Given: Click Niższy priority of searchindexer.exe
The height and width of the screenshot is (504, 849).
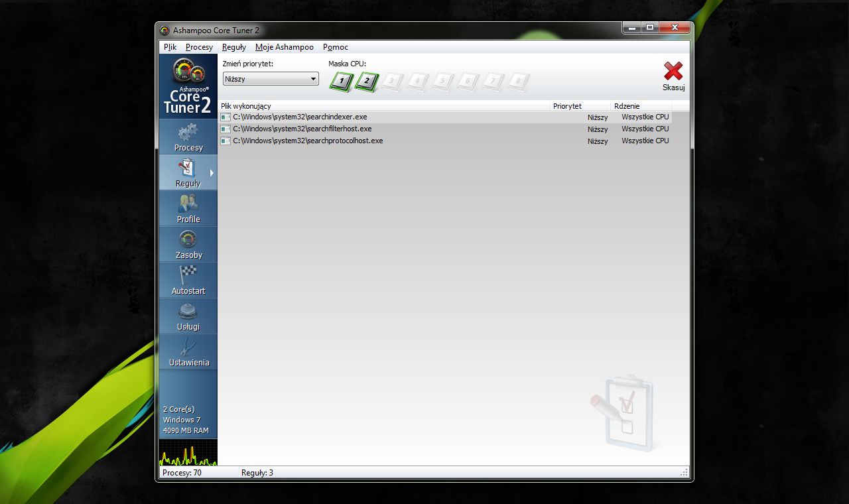Looking at the screenshot, I should coord(598,117).
